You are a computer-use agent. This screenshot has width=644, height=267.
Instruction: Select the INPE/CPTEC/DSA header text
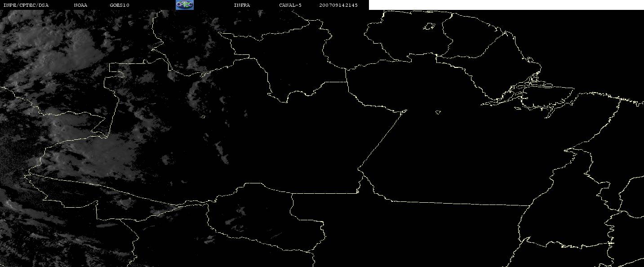26,5
